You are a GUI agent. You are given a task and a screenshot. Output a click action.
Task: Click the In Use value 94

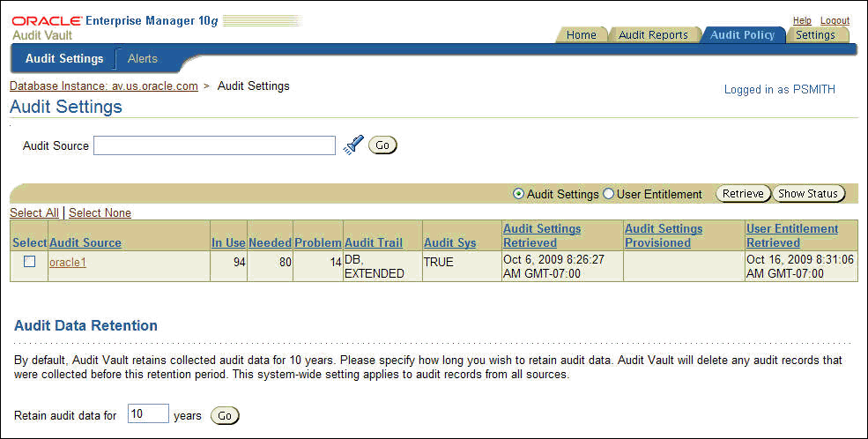[x=239, y=262]
